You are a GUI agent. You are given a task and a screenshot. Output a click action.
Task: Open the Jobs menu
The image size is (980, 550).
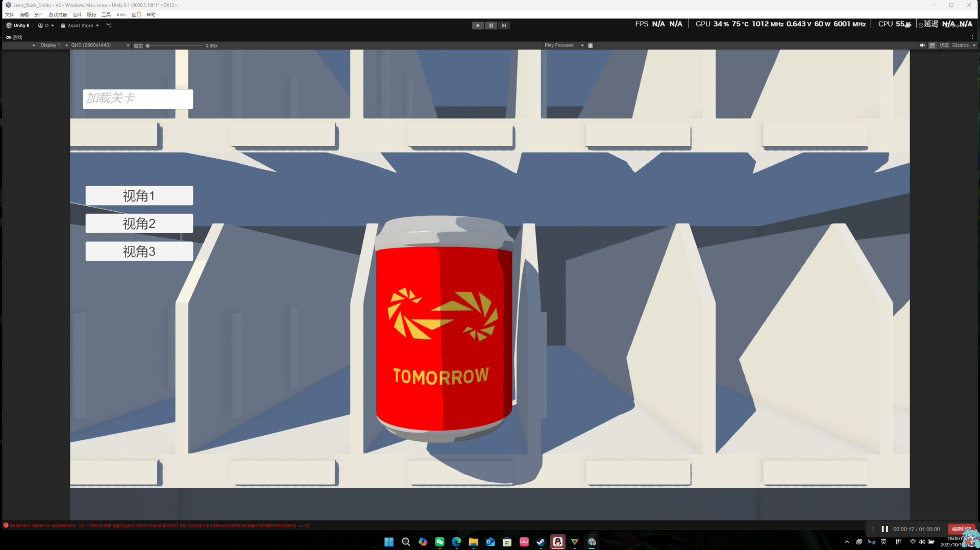coord(121,15)
